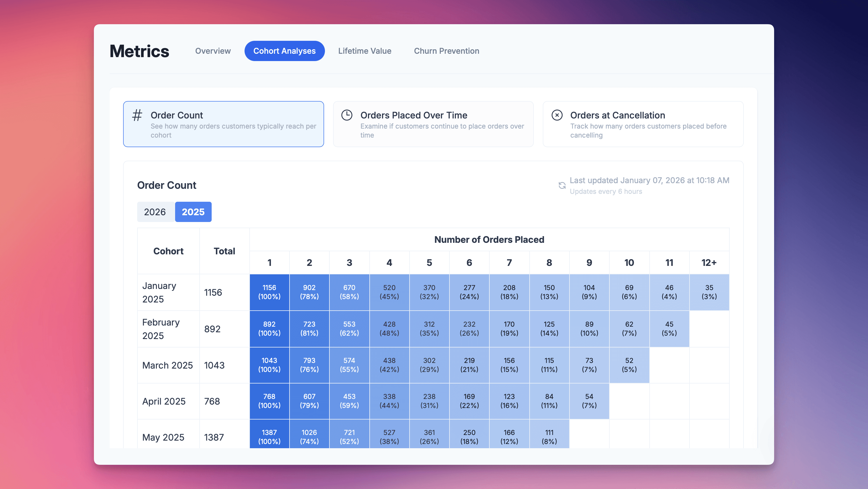The image size is (868, 489).
Task: Select the 2025 year toggle
Action: pyautogui.click(x=193, y=212)
